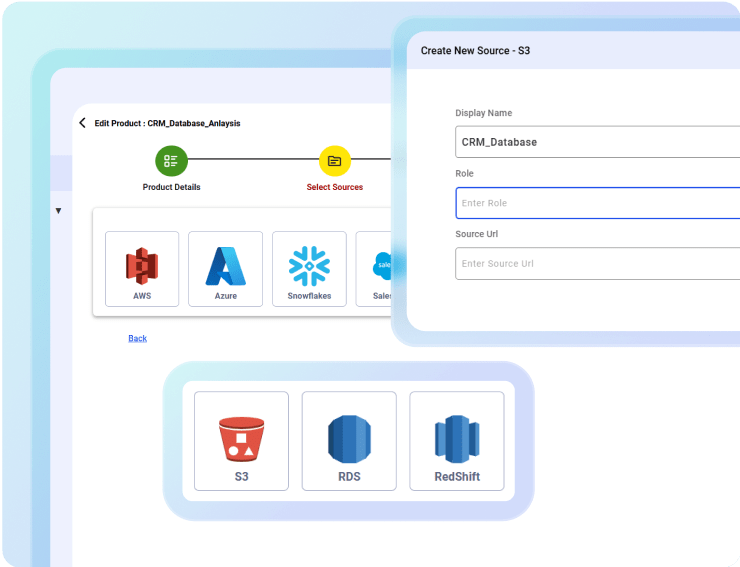Viewport: 740px width, 567px height.
Task: Pick the RDS database service
Action: point(349,441)
